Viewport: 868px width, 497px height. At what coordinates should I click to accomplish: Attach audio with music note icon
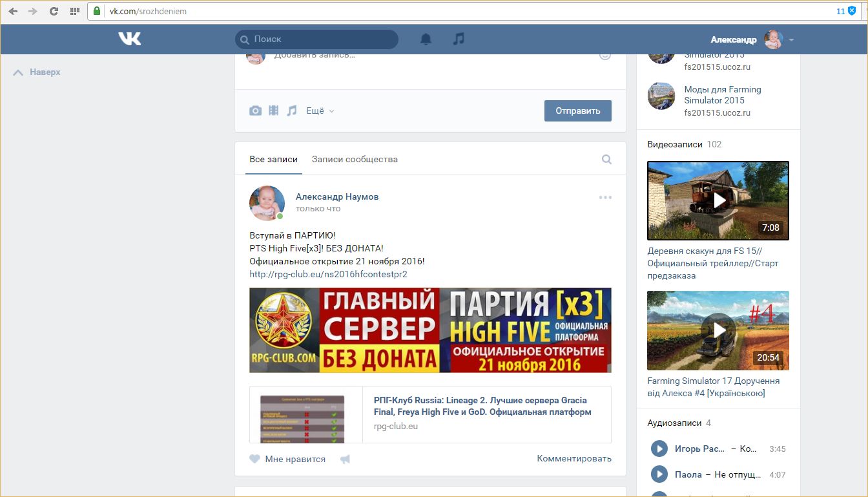pyautogui.click(x=292, y=111)
